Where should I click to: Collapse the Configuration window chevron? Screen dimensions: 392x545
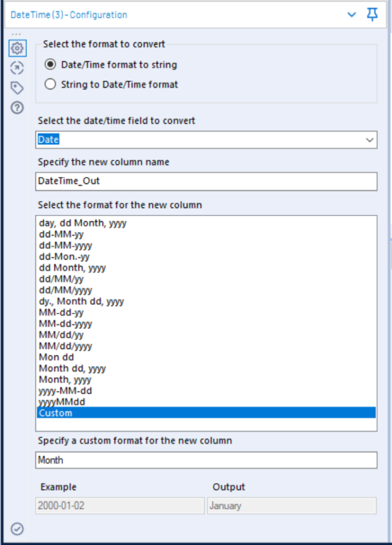(x=352, y=15)
